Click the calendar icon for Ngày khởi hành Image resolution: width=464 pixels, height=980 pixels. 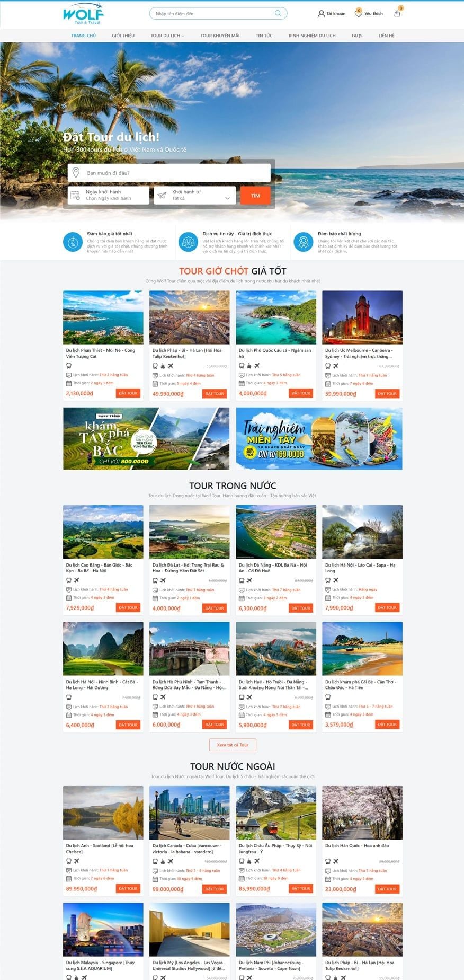pos(75,195)
